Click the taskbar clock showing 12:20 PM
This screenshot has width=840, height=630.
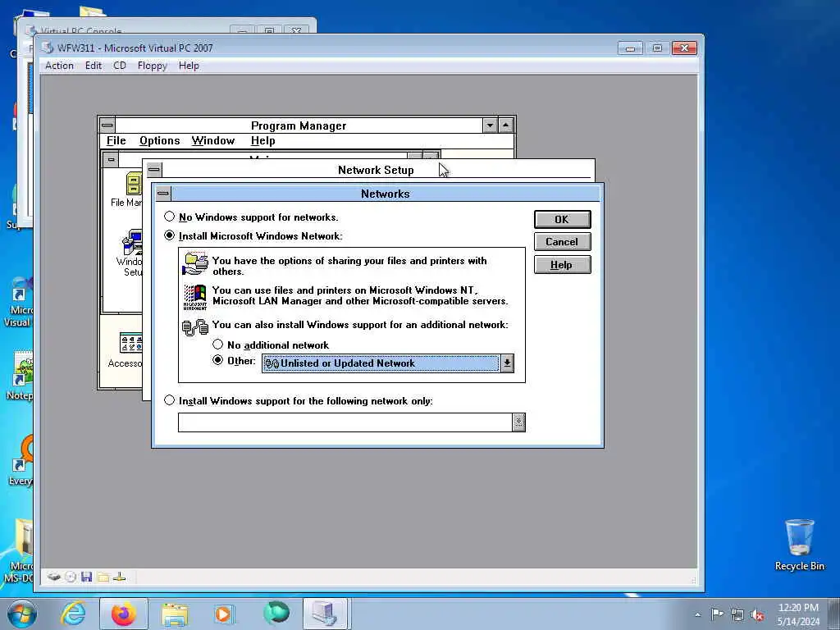coord(798,614)
